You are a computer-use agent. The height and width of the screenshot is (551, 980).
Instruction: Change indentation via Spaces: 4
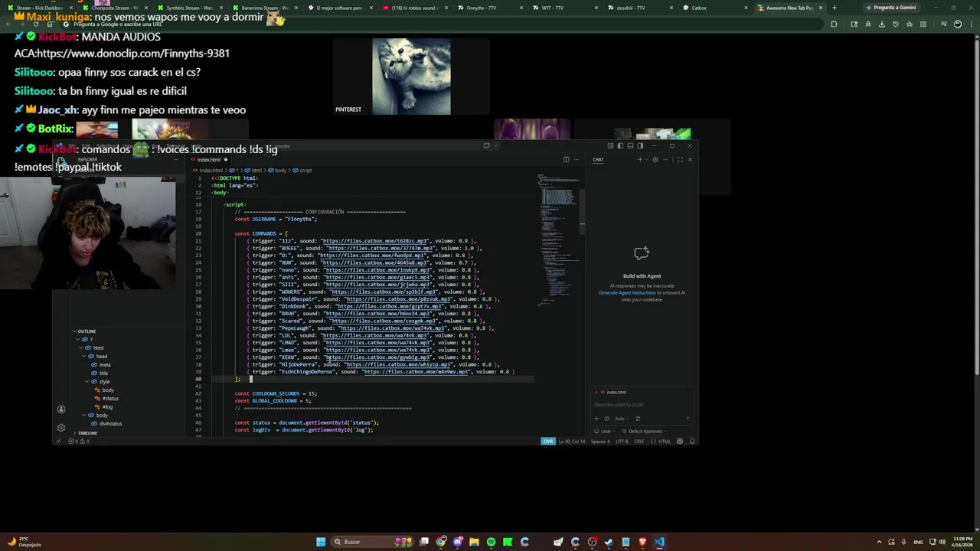coord(599,441)
